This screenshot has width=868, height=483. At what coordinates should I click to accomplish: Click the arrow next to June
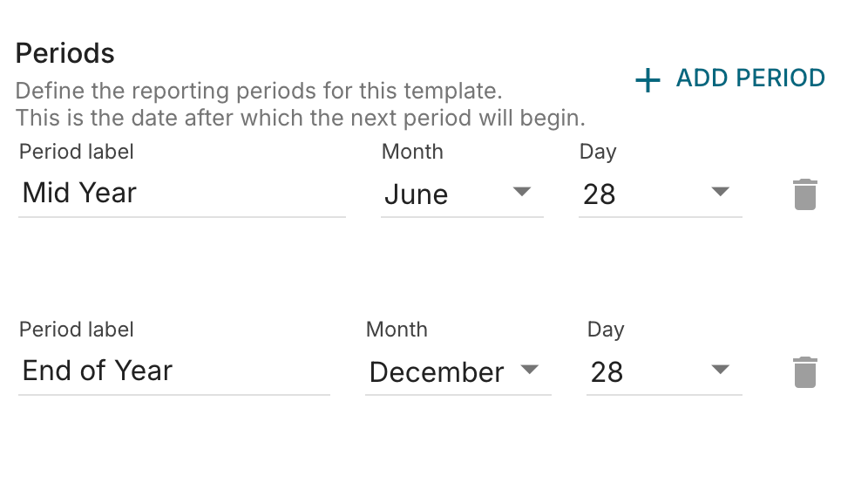[x=522, y=192]
